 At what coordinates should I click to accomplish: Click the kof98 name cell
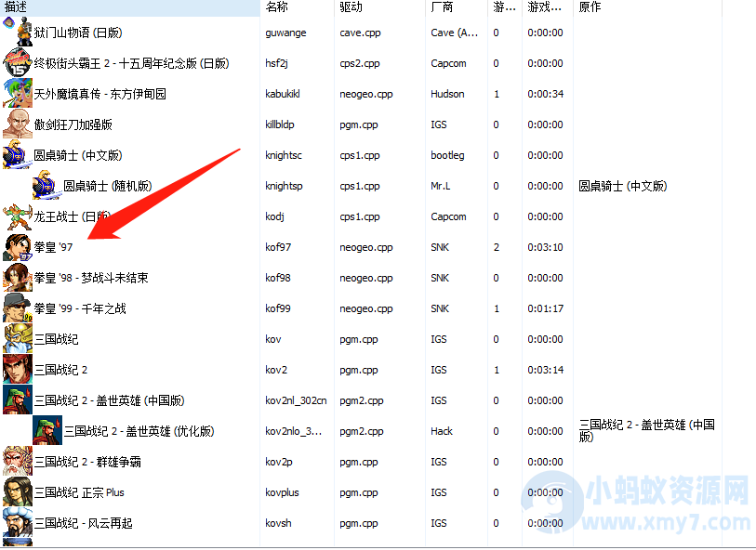click(x=278, y=278)
